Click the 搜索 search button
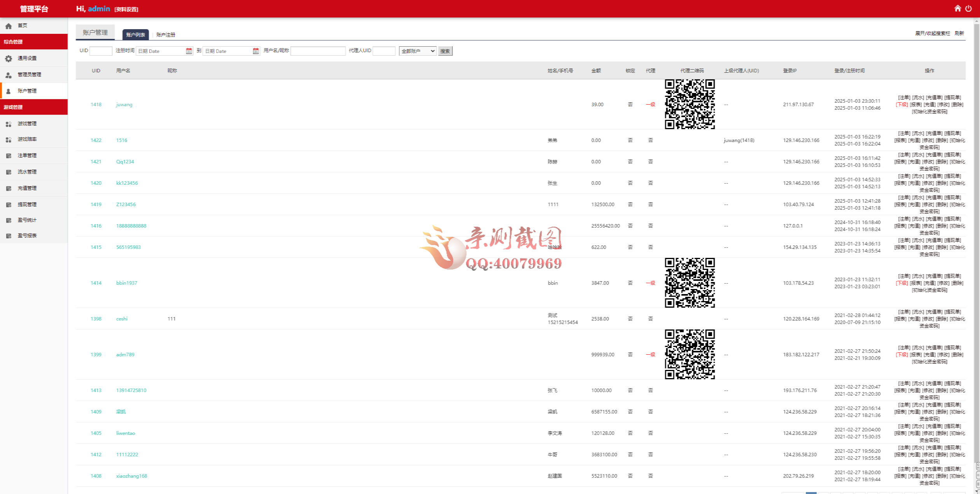The width and height of the screenshot is (980, 494). click(445, 51)
